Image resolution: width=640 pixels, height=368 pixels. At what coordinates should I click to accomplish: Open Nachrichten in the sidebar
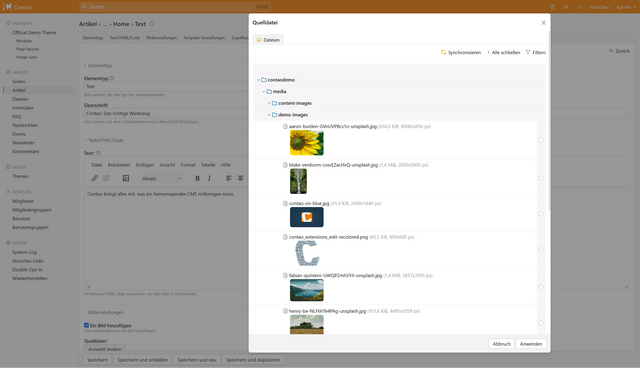click(x=24, y=125)
